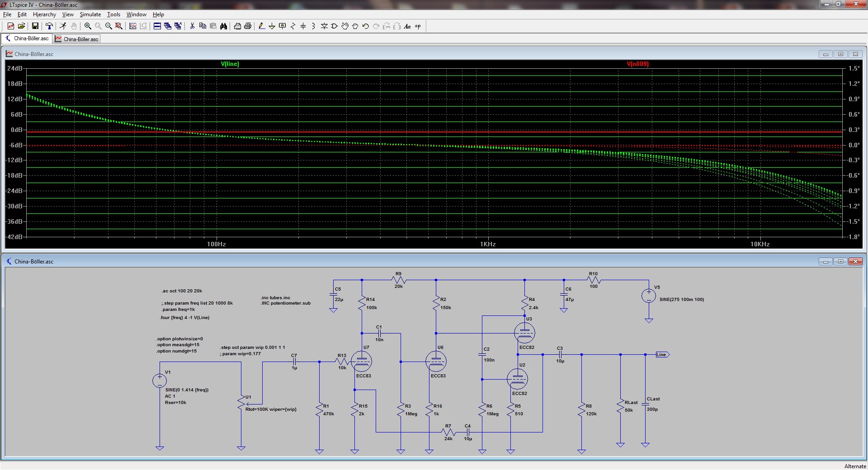Switch to the waveform China-Böller.asc tab

[76, 39]
